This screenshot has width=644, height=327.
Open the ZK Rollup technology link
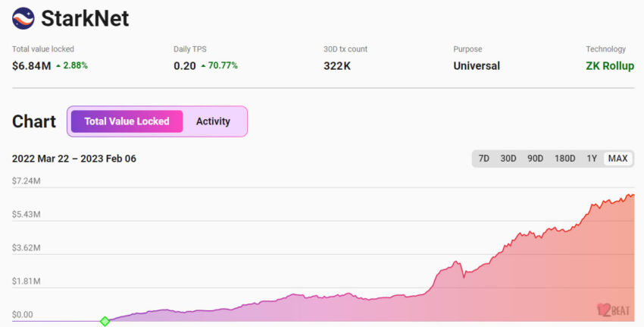(610, 66)
